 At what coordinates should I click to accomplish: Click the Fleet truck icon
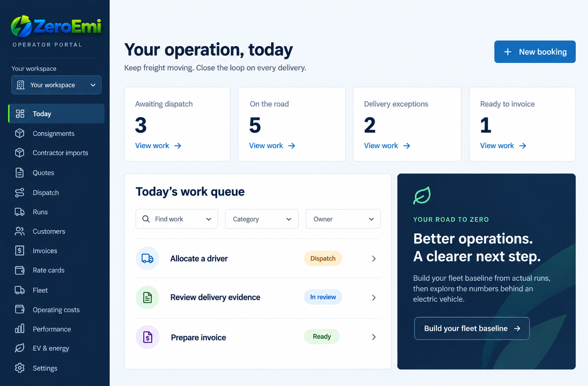pos(20,290)
